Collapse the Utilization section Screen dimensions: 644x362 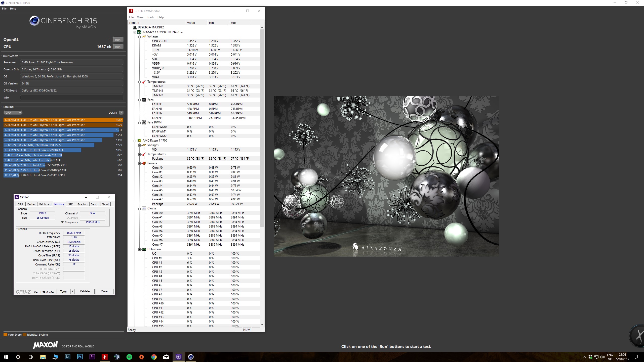tap(140, 249)
